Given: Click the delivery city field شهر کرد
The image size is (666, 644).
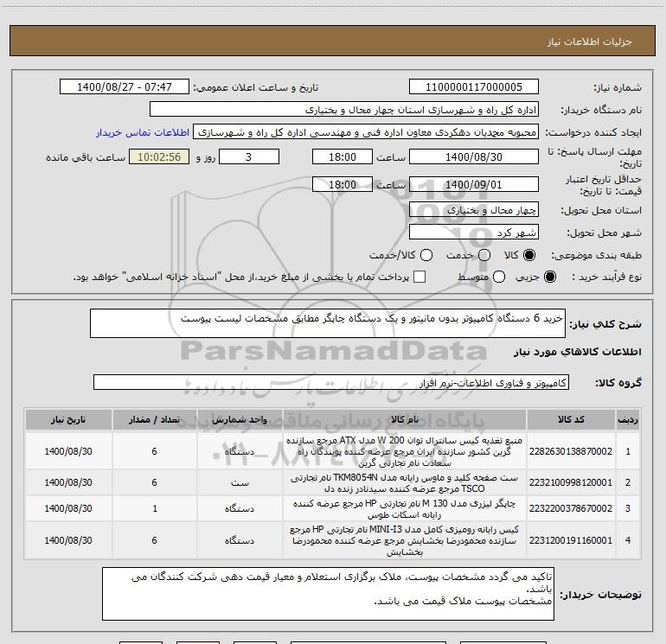Looking at the screenshot, I should point(474,233).
